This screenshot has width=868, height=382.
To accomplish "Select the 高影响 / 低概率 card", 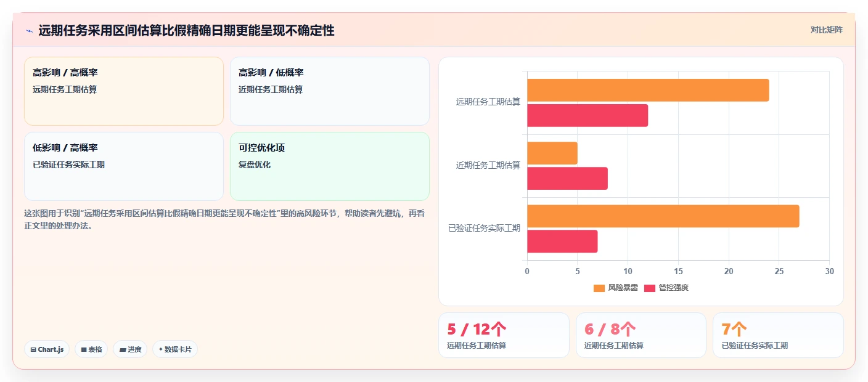I will coord(330,91).
